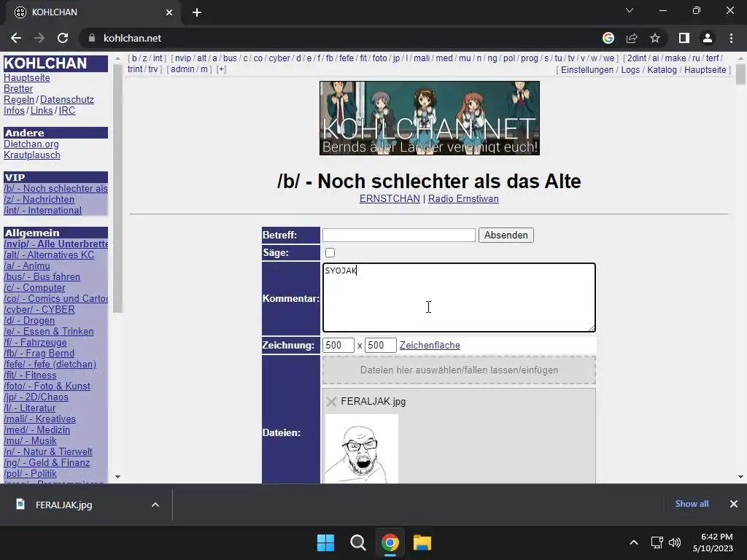Close the KOHLCHAN tab

point(169,12)
